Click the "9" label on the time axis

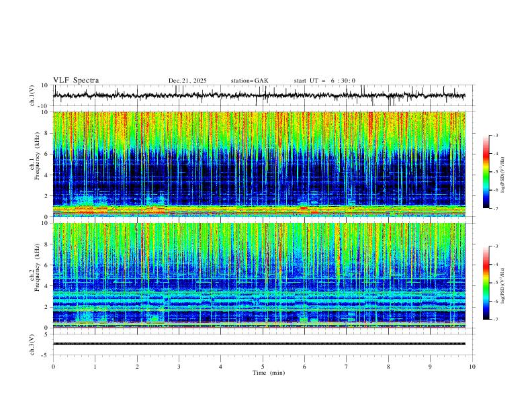click(x=430, y=367)
